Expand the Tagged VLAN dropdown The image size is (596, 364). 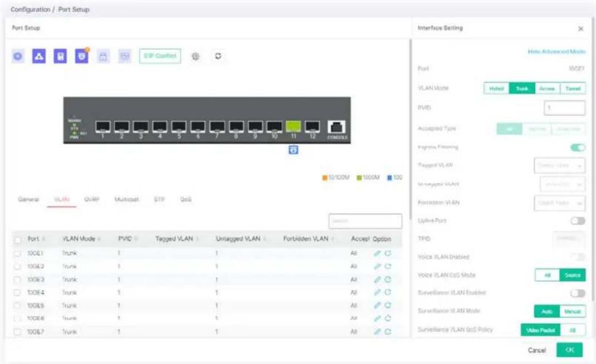point(559,166)
